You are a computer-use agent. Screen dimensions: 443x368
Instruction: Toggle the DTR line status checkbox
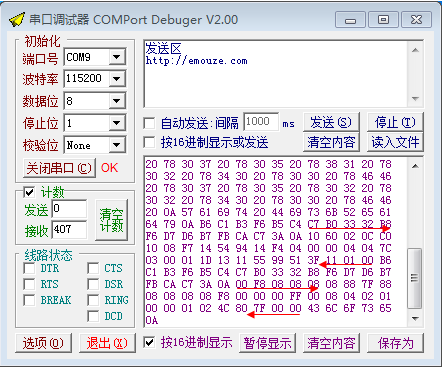click(29, 268)
